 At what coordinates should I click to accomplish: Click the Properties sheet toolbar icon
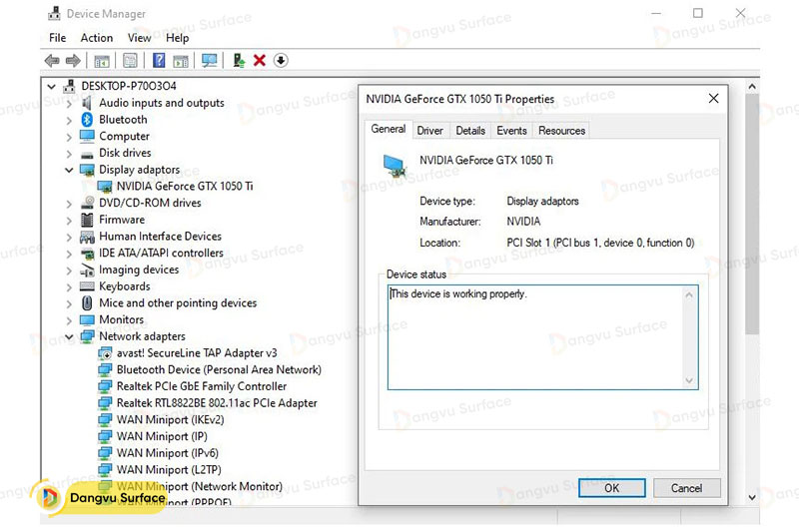pyautogui.click(x=129, y=61)
